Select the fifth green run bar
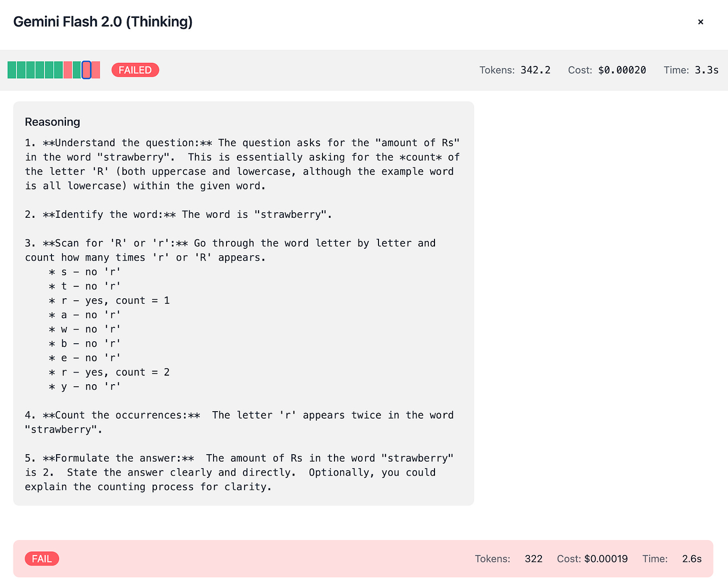The image size is (728, 582). 49,70
